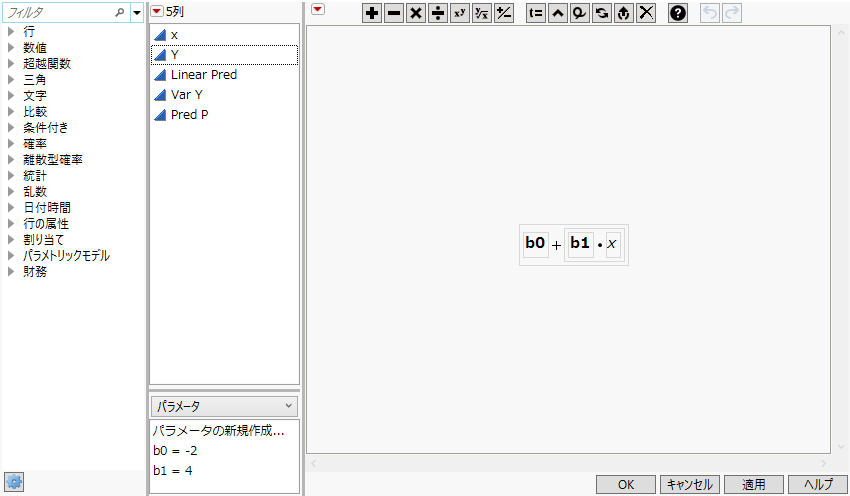
Task: Open the red triangle menu beside 5列
Action: (157, 11)
